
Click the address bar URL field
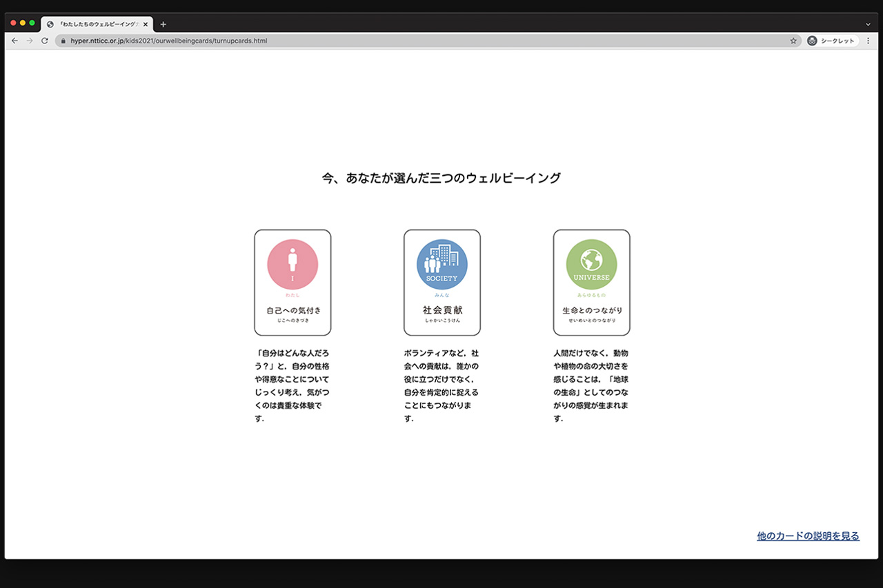[428, 41]
